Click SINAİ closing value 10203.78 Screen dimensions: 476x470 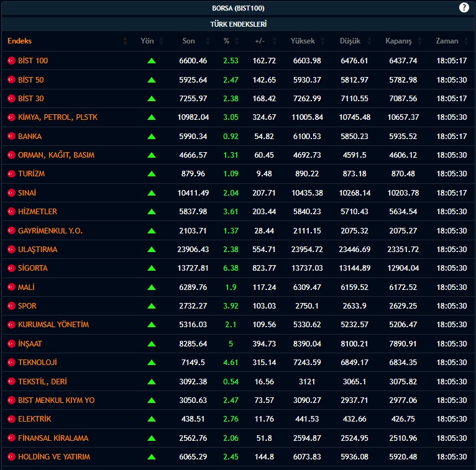[x=403, y=193]
